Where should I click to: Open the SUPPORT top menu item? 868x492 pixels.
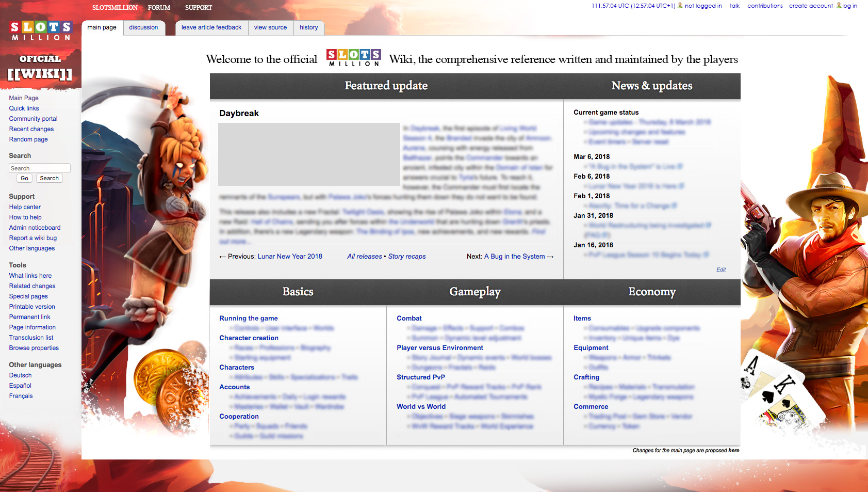point(199,8)
